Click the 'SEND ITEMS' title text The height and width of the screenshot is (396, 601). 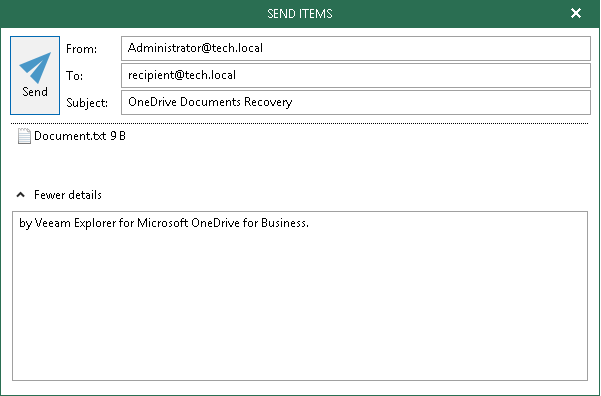tap(300, 14)
